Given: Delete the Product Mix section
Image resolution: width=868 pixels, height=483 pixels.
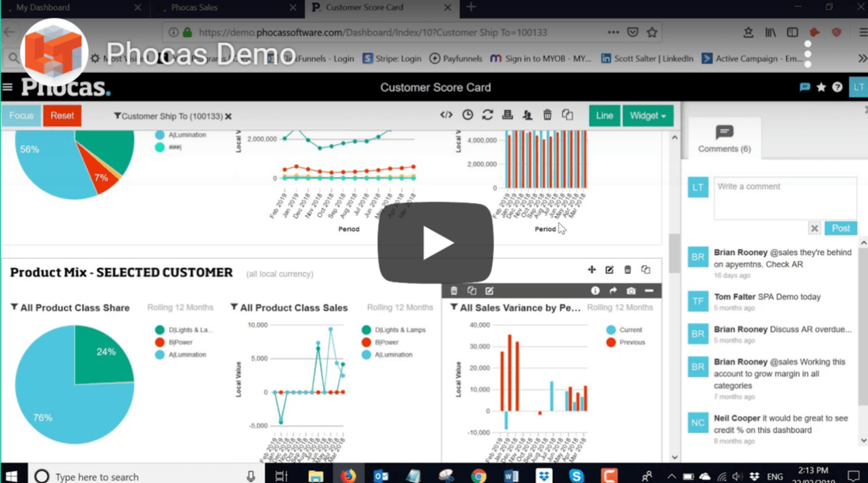Looking at the screenshot, I should pyautogui.click(x=627, y=270).
